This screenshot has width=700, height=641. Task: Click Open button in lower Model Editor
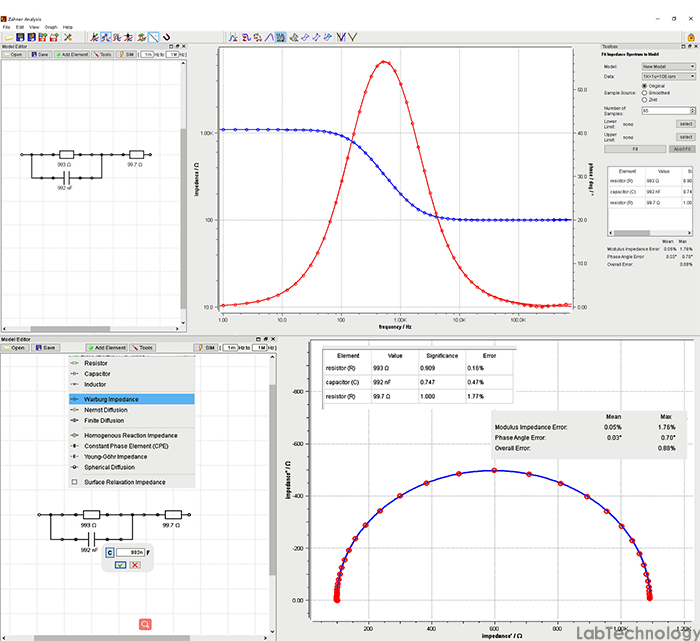pyautogui.click(x=15, y=348)
